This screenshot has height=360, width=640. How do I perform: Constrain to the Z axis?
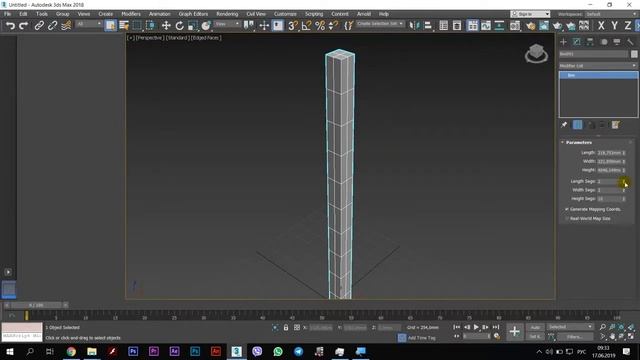click(x=628, y=26)
